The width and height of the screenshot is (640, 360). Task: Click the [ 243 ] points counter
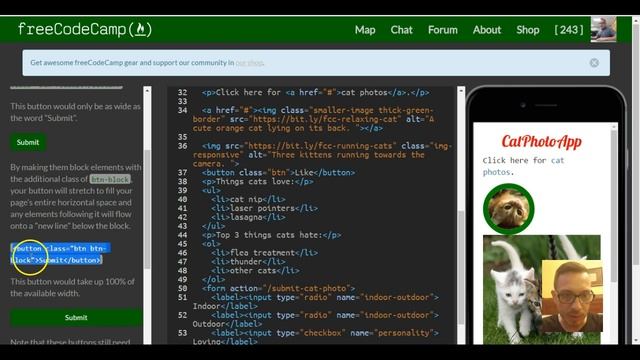click(x=569, y=30)
